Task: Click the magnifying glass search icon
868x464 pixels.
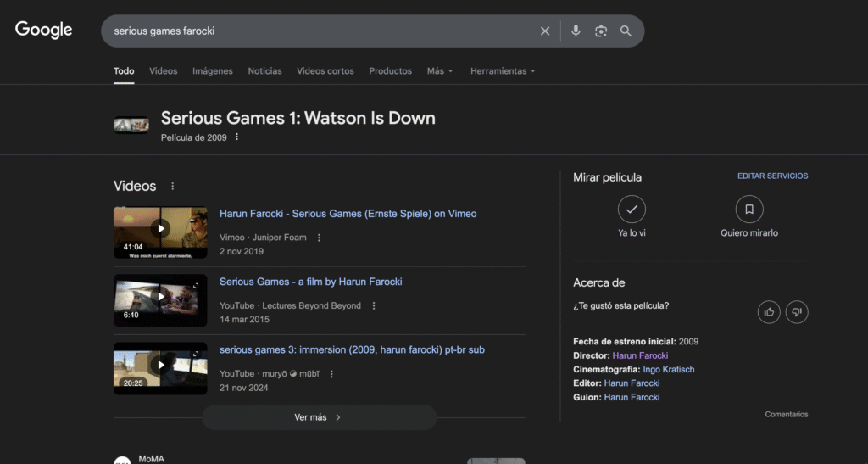Action: pos(626,31)
